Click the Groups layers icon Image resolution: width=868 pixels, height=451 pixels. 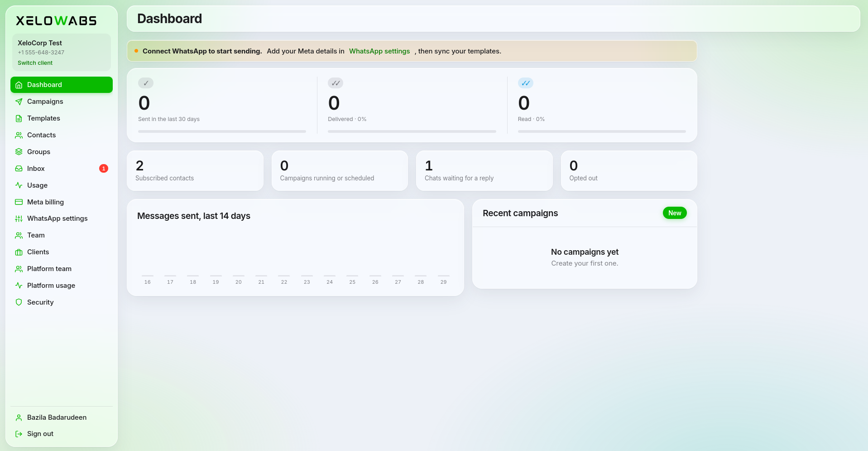[x=19, y=152]
